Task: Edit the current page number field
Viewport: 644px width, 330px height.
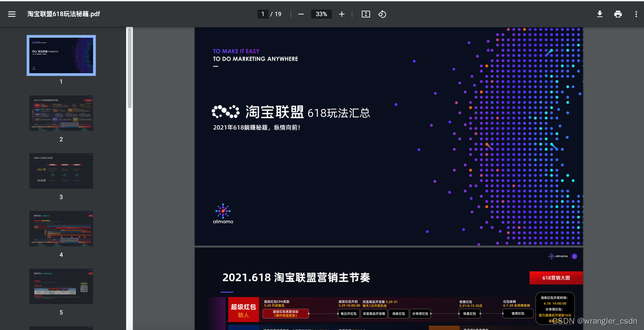Action: coord(263,14)
